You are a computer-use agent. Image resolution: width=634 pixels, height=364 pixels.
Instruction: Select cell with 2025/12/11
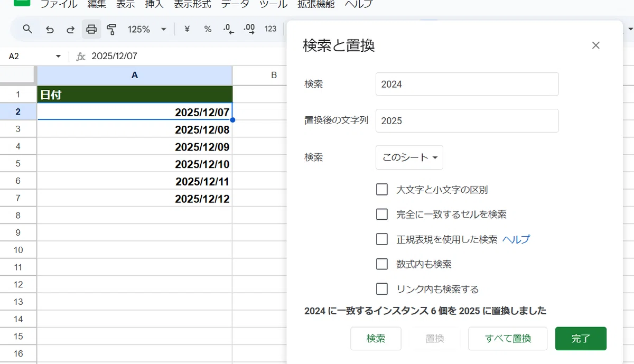point(135,181)
